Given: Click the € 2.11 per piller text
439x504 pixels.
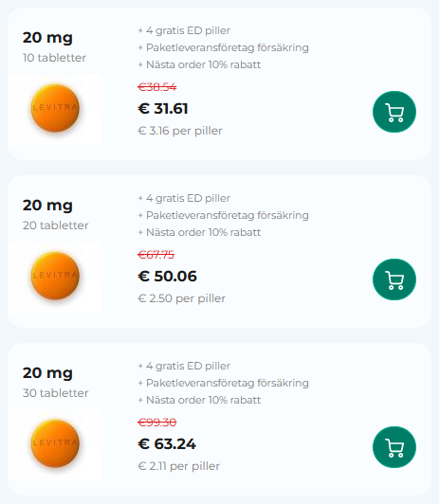Looking at the screenshot, I should coord(178,466).
